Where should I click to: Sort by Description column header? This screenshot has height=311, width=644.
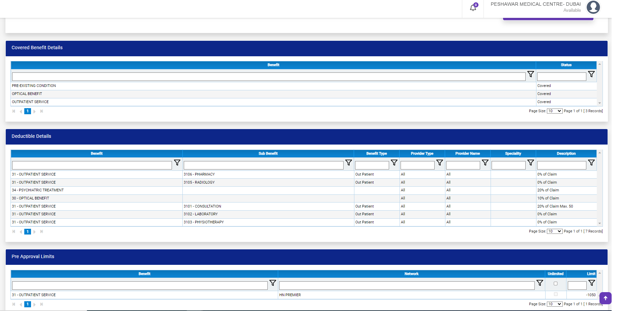point(566,154)
